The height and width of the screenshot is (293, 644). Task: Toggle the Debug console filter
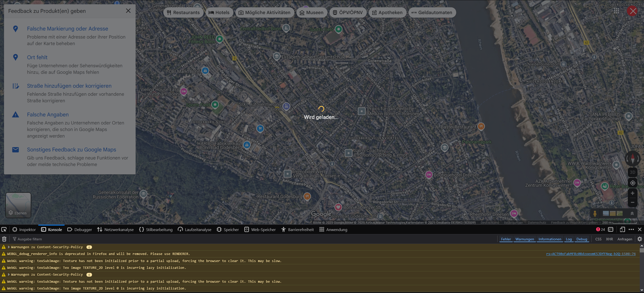tap(582, 239)
